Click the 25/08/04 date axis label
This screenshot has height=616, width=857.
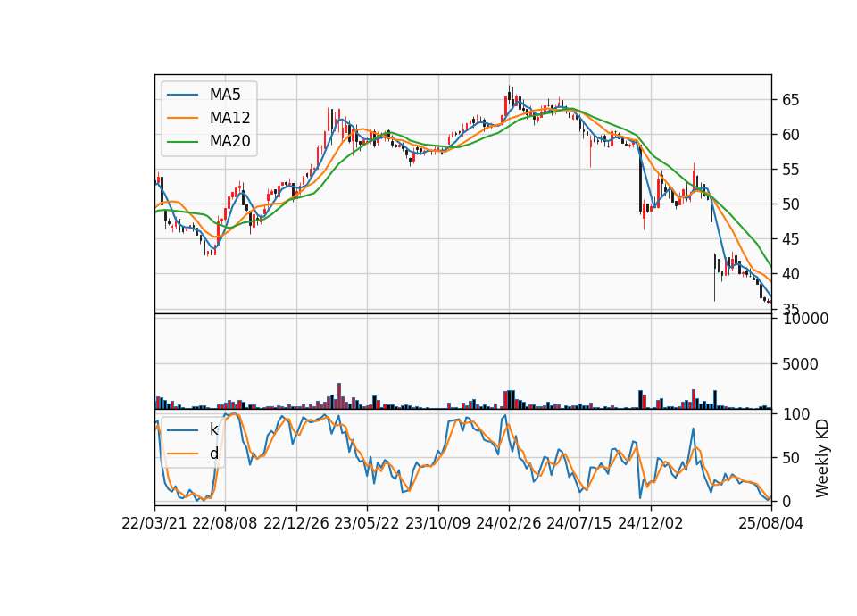771,523
